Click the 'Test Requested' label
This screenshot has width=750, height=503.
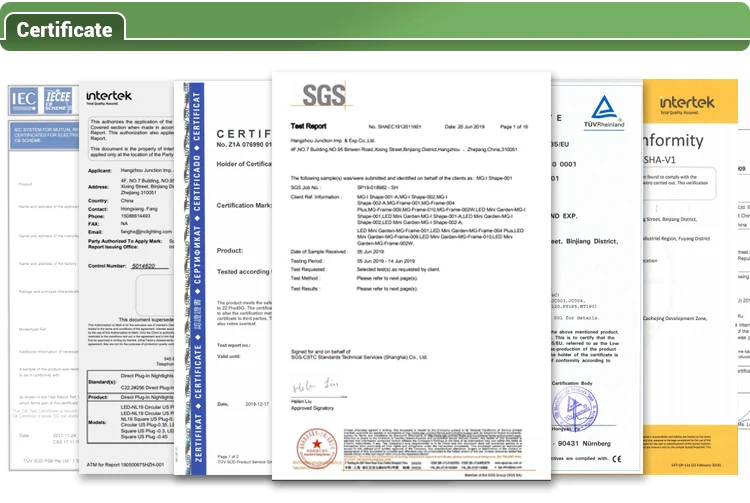click(308, 269)
